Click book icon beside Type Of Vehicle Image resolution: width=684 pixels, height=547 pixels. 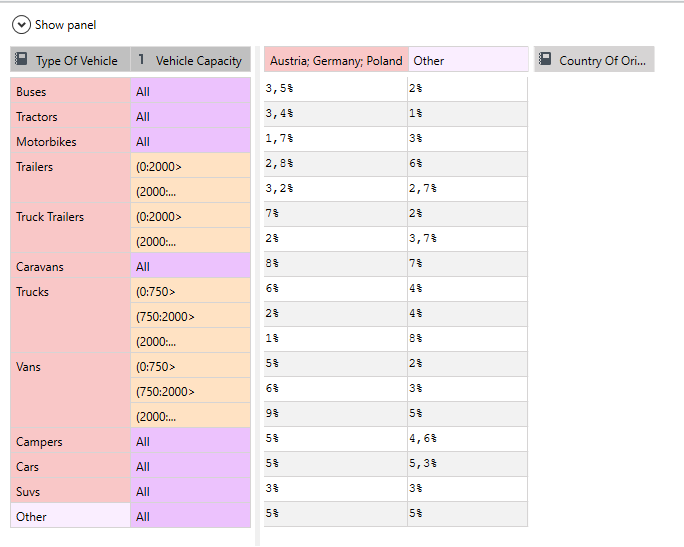click(x=21, y=59)
